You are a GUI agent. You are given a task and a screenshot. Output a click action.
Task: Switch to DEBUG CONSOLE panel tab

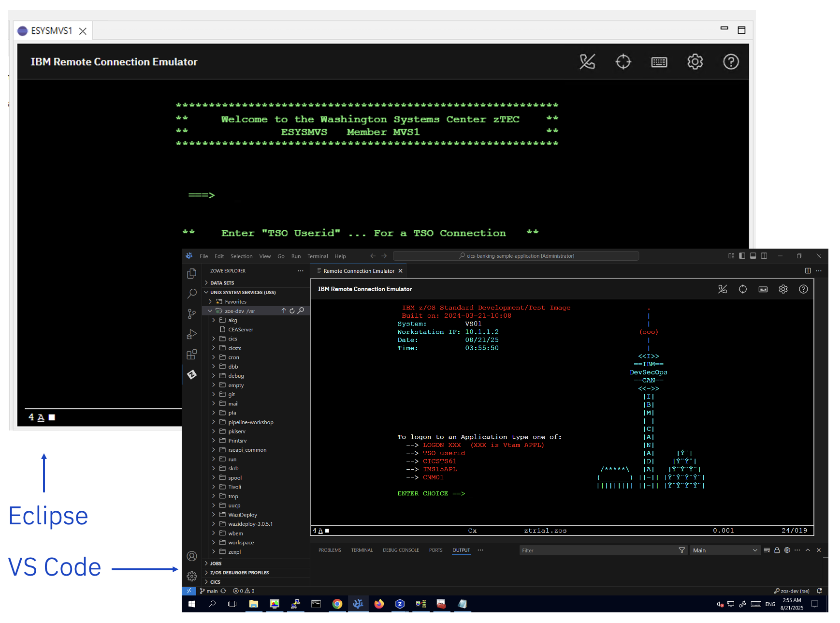(x=401, y=550)
